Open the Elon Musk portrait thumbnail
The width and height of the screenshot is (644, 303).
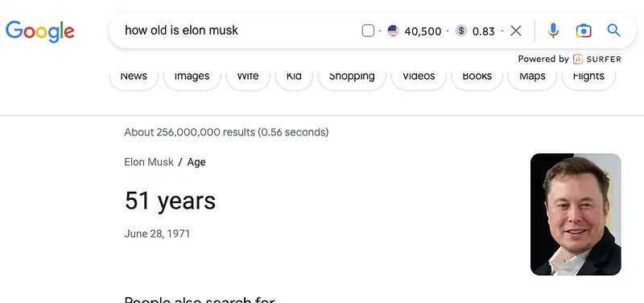tap(576, 214)
